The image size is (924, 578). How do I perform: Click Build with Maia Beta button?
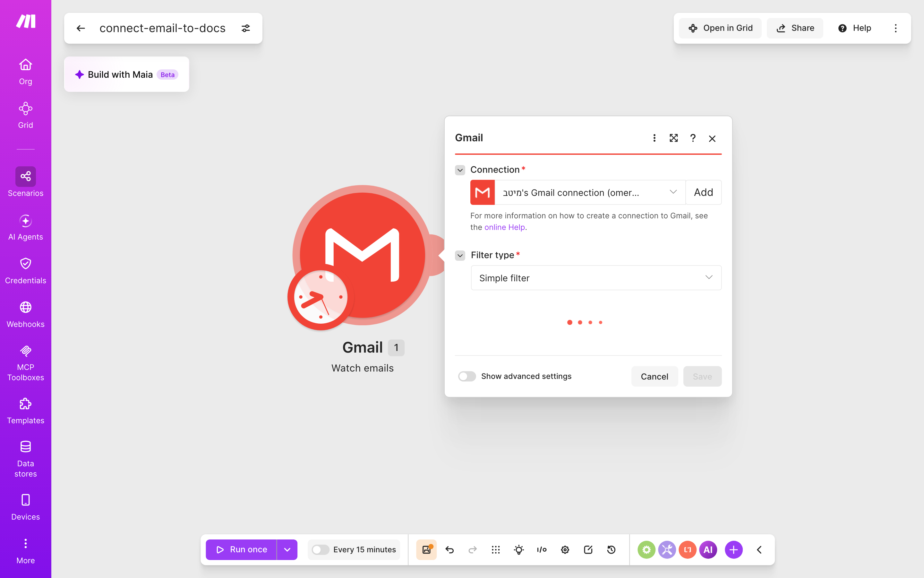(126, 74)
